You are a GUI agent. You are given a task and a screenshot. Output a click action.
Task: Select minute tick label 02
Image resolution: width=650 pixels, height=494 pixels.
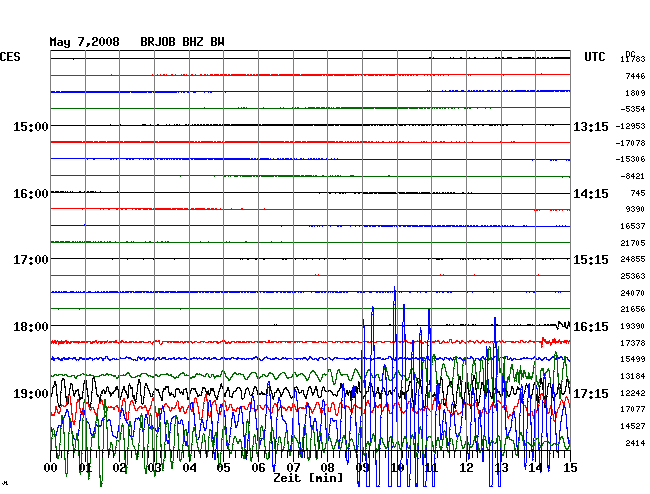coord(120,468)
